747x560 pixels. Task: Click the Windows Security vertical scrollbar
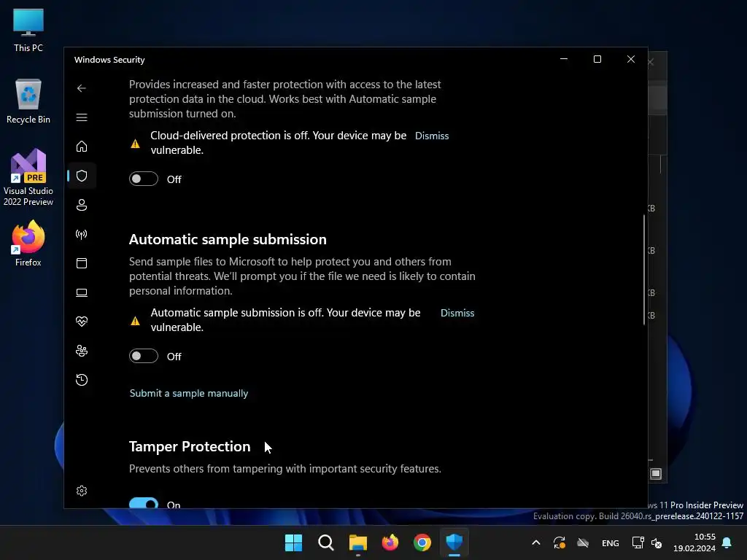pos(644,270)
